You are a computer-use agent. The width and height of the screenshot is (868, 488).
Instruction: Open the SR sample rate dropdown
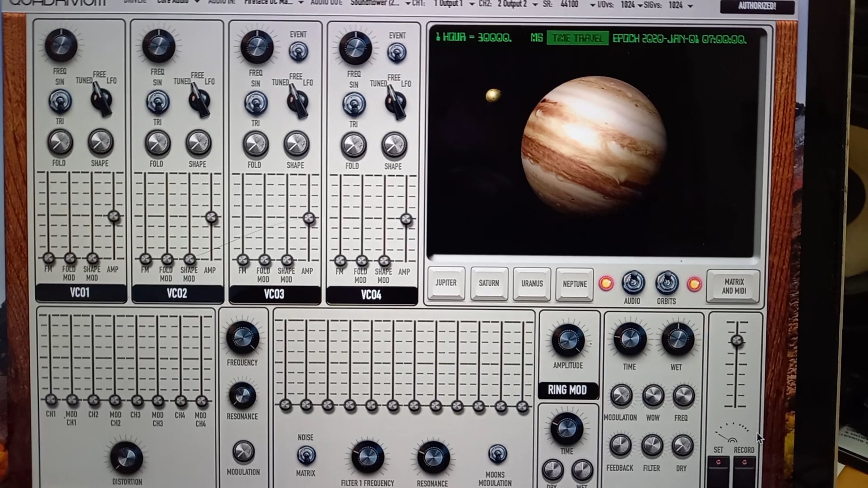coord(578,4)
